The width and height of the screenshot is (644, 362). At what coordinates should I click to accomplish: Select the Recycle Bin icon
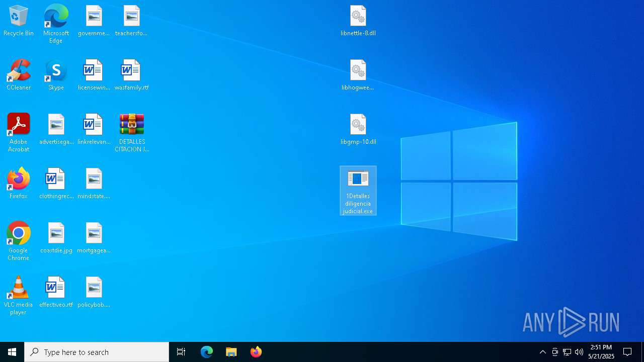click(19, 21)
